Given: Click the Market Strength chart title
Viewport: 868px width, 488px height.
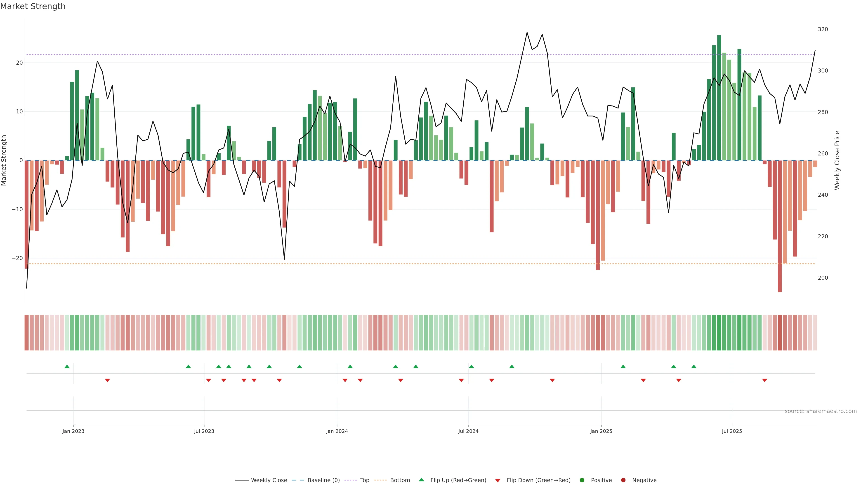Looking at the screenshot, I should [x=33, y=6].
